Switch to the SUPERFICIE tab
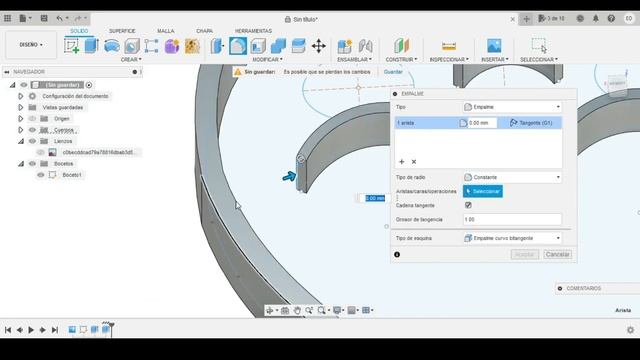This screenshot has height=360, width=640. pos(122,31)
